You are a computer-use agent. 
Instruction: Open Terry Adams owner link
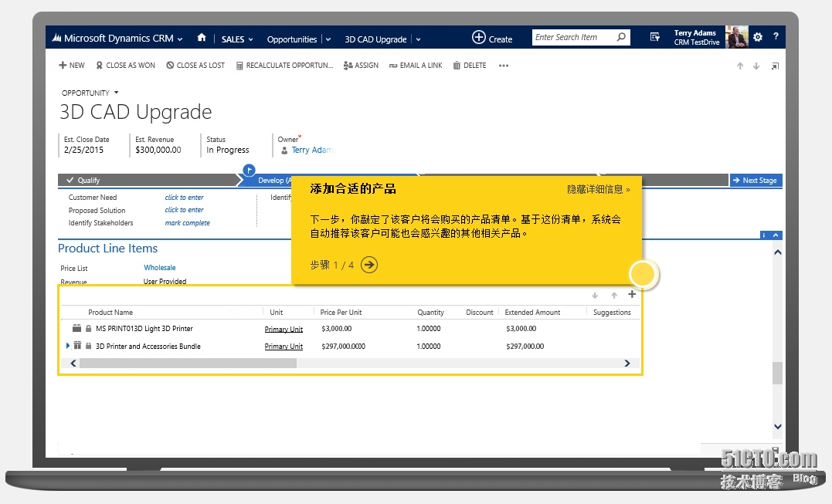(313, 150)
